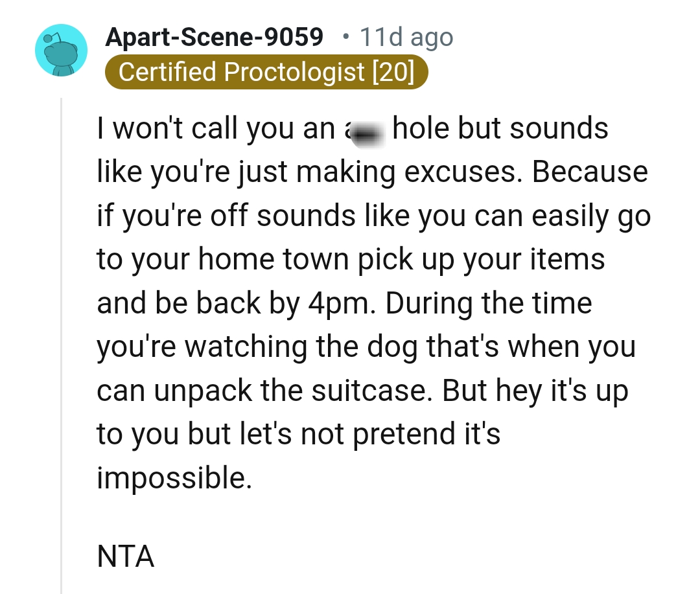The width and height of the screenshot is (700, 594).
Task: Click the word dog in the comment
Action: pyautogui.click(x=392, y=348)
